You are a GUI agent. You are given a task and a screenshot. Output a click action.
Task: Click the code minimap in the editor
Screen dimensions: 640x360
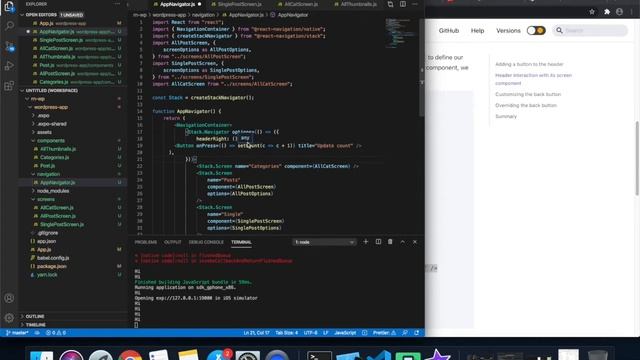[x=400, y=33]
